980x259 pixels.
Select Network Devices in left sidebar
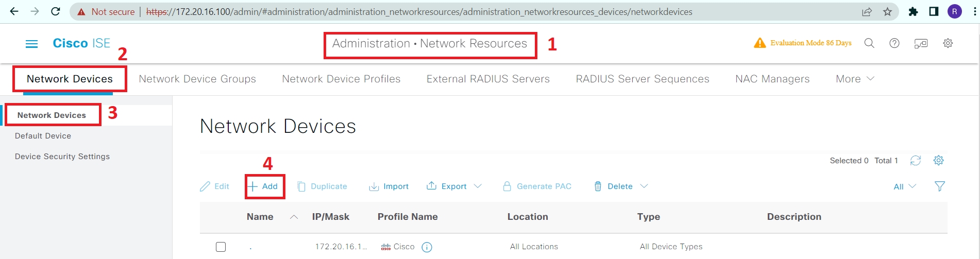[x=52, y=115]
